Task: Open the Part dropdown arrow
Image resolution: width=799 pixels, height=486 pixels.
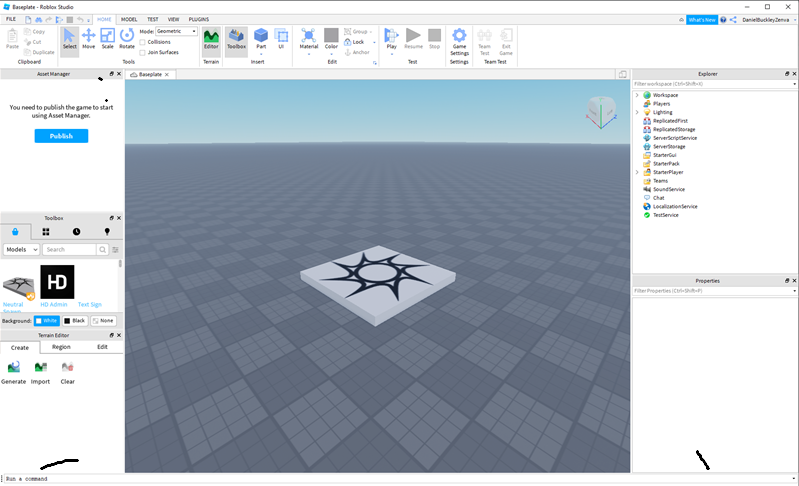Action: tap(261, 53)
